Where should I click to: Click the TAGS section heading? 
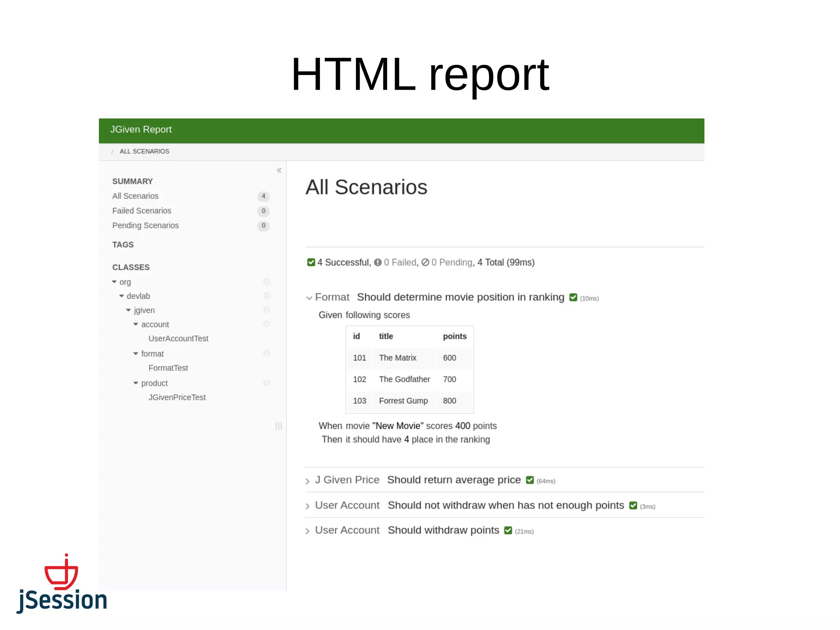pos(123,245)
